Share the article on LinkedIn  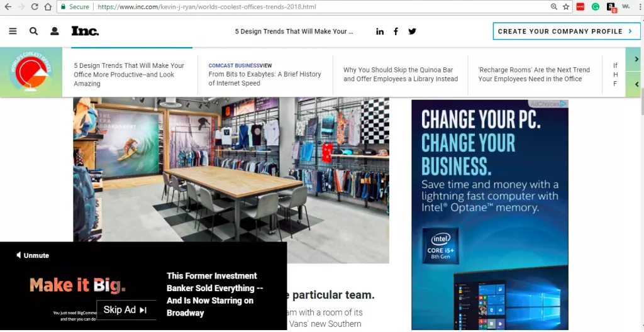[x=380, y=31]
